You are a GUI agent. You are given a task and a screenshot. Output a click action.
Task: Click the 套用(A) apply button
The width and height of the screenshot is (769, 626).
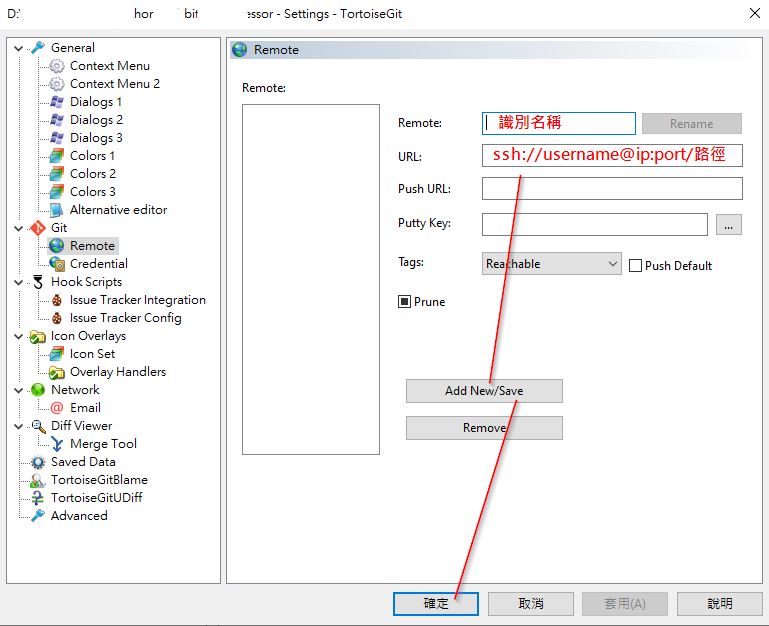(625, 603)
